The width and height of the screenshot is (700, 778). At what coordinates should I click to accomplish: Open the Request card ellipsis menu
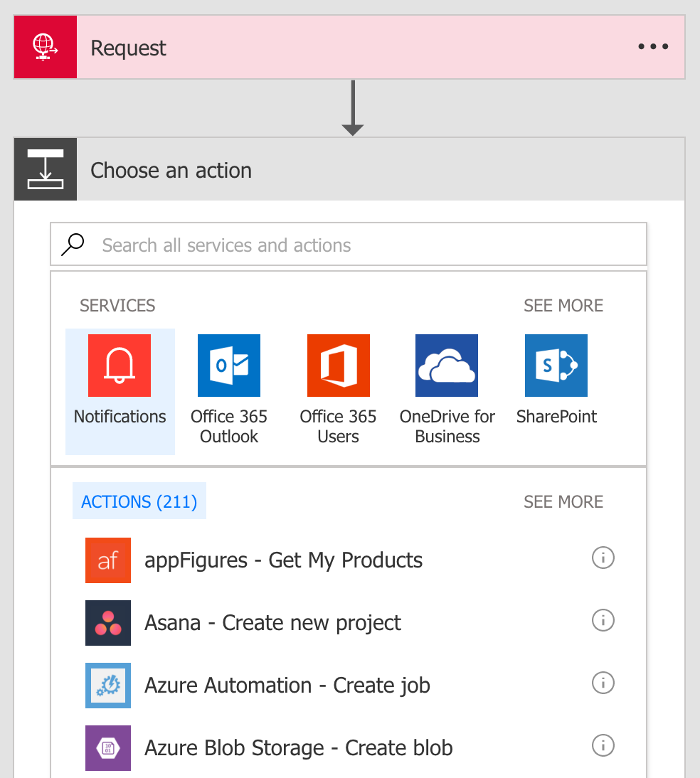coord(652,46)
